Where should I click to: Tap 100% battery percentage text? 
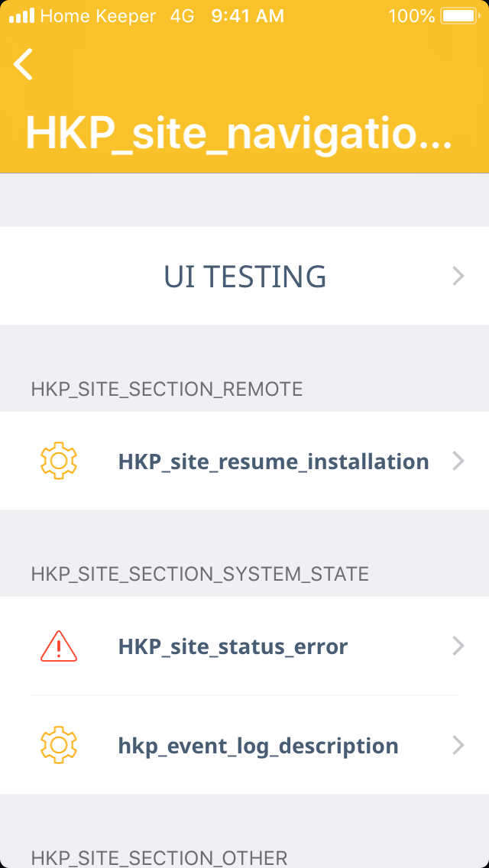pyautogui.click(x=411, y=15)
